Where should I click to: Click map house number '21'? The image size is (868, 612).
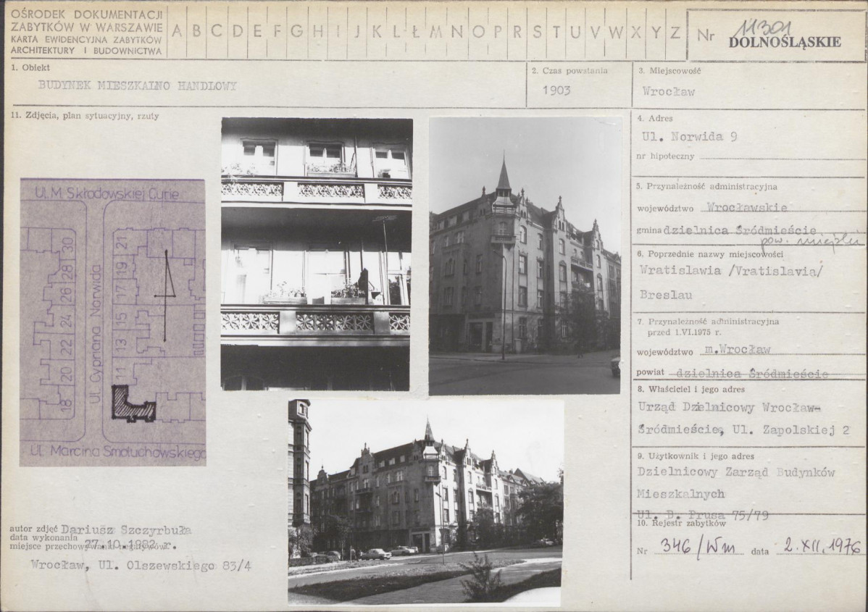click(122, 243)
